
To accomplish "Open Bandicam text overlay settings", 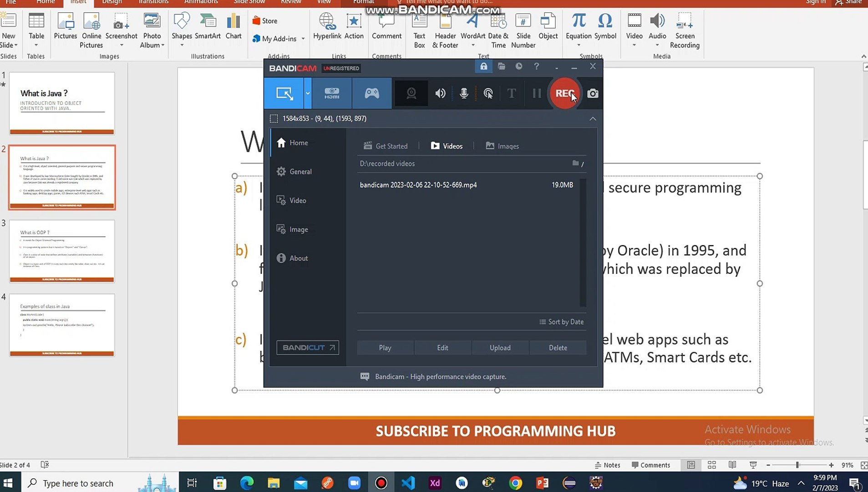I will point(511,93).
